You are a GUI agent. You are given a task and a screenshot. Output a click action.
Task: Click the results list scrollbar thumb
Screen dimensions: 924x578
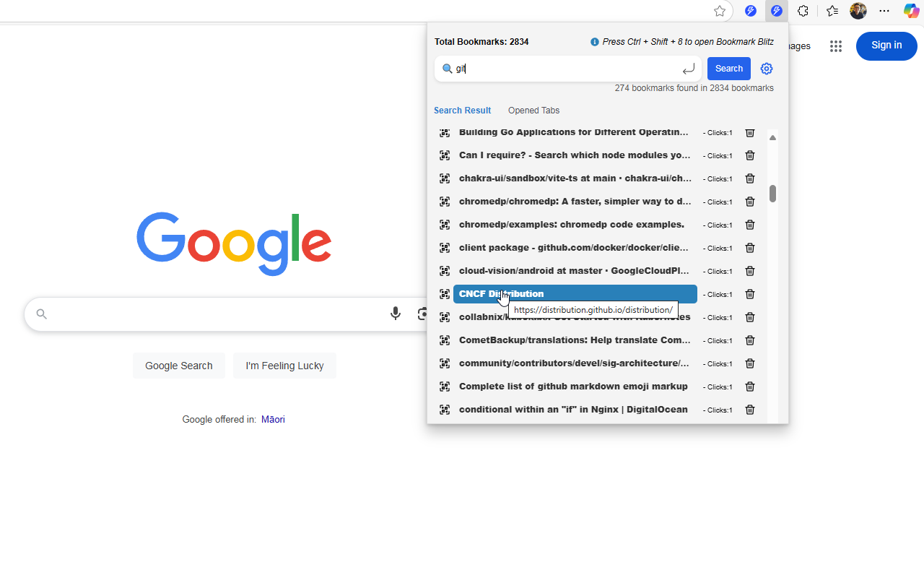[772, 194]
